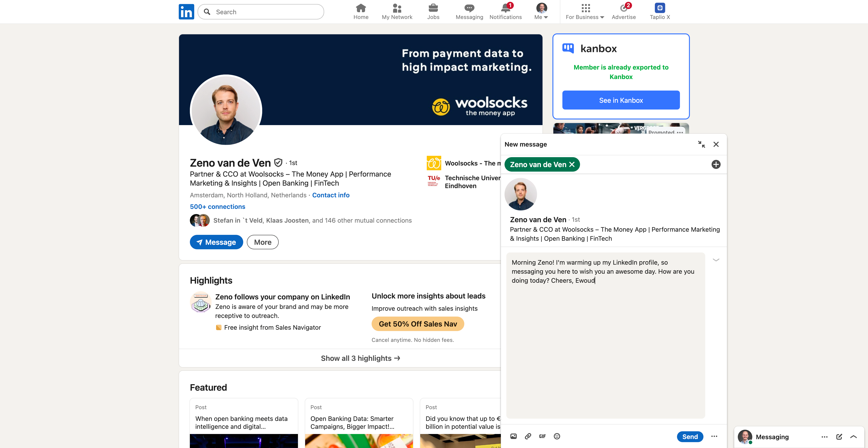Open the Jobs briefcase icon
Image resolution: width=868 pixels, height=448 pixels.
coord(433,12)
